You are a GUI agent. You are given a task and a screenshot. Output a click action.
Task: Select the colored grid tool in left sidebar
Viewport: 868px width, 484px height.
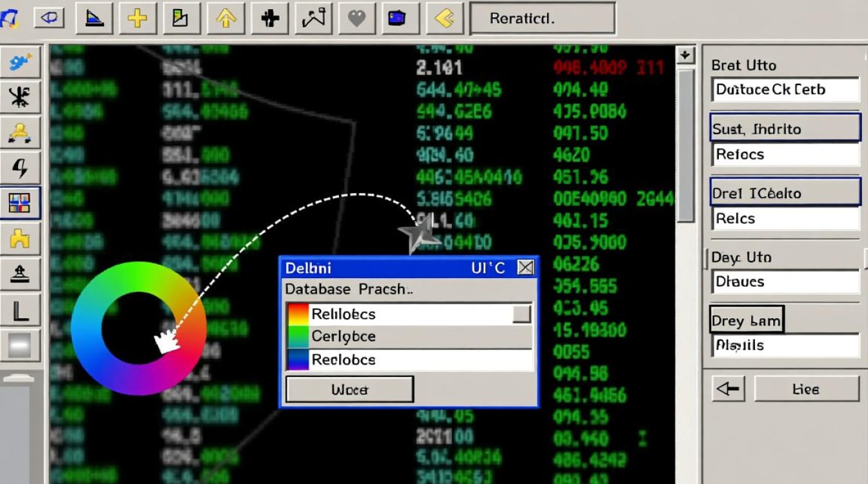pos(21,204)
